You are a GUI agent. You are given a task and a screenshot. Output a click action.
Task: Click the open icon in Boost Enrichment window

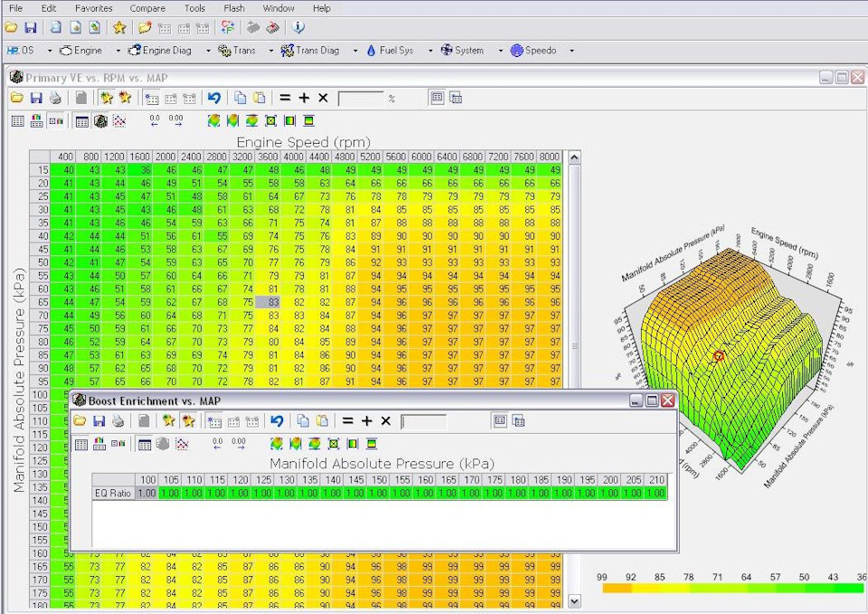[x=80, y=421]
